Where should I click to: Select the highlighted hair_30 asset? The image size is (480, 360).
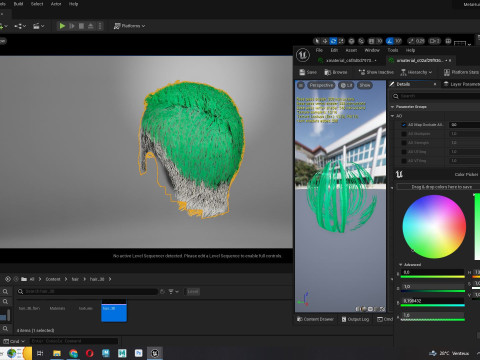coord(114,311)
